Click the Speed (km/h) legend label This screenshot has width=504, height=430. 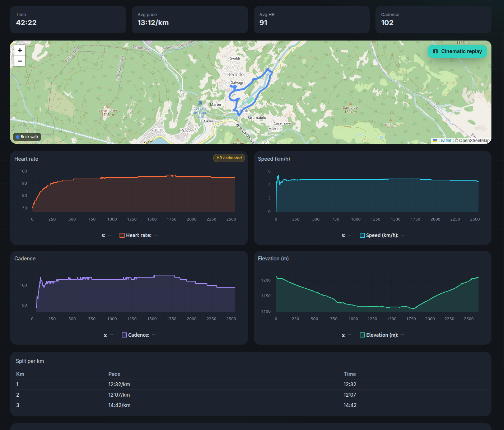tap(382, 235)
